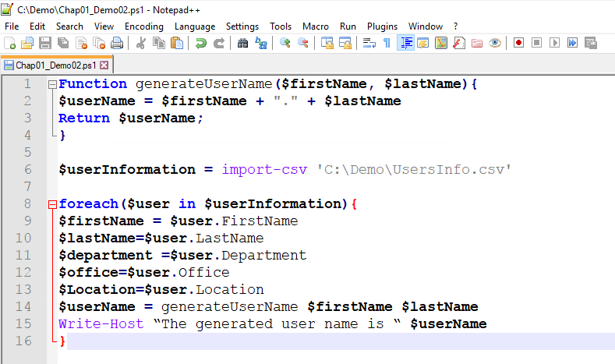This screenshot has height=364, width=615.
Task: Click the 'foreach' keyword on line 8
Action: pos(89,204)
